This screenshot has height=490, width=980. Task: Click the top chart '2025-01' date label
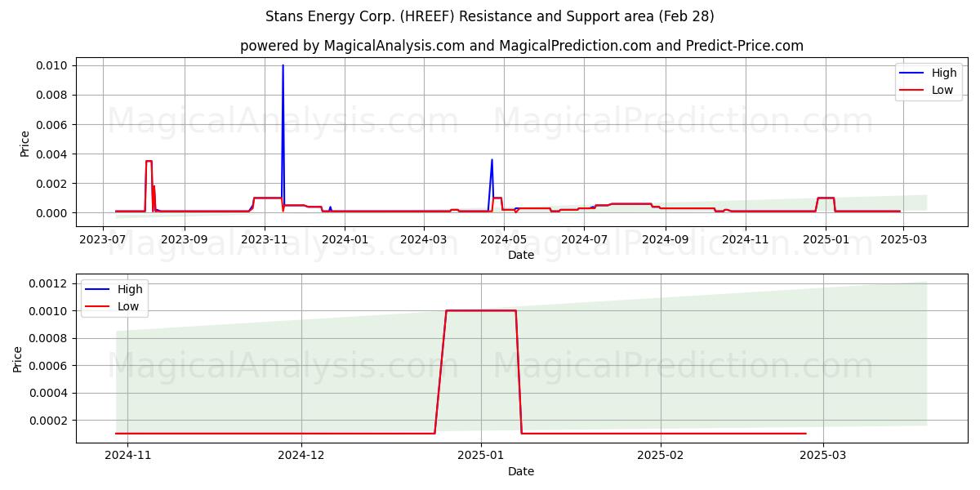coord(826,239)
